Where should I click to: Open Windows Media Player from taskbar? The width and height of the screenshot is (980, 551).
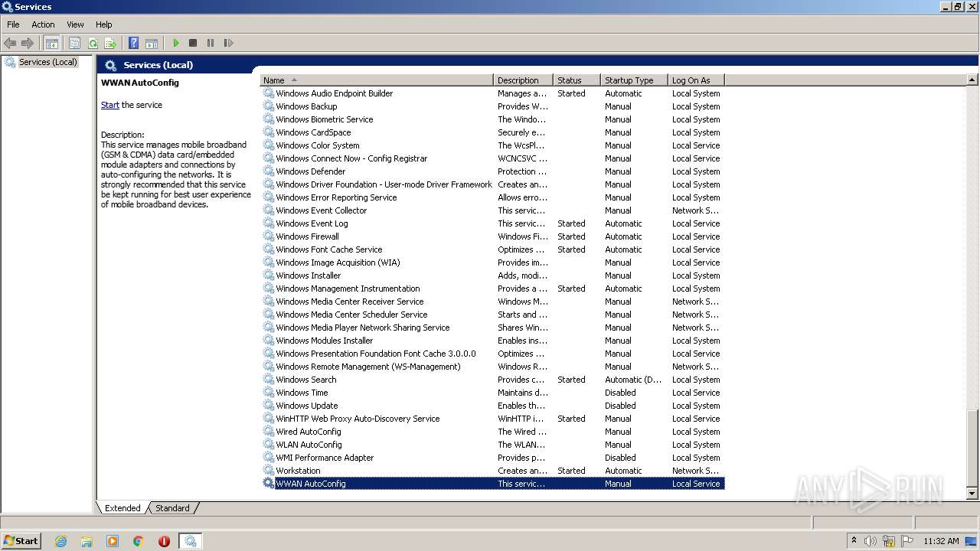coord(113,541)
